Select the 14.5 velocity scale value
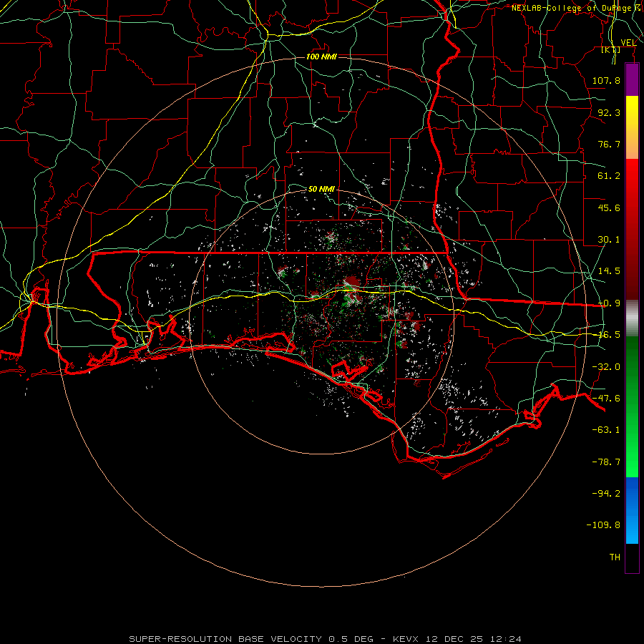The width and height of the screenshot is (644, 644). pos(609,271)
